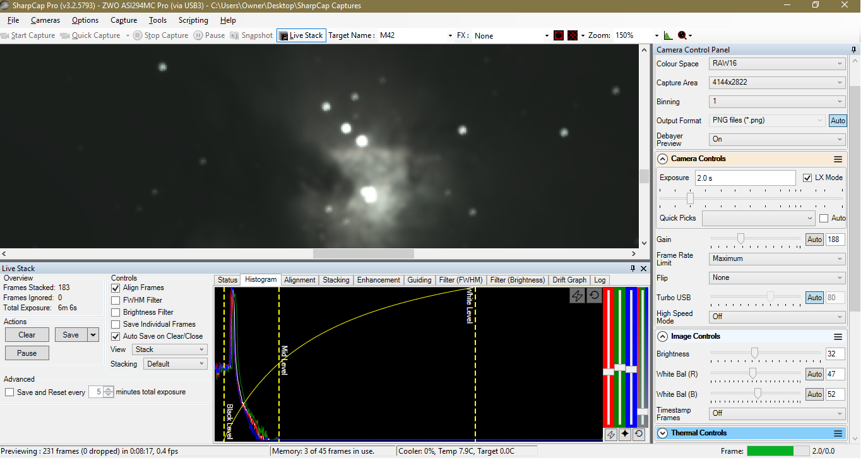Image resolution: width=868 pixels, height=467 pixels.
Task: Click the red crosshair reticule icon
Action: point(573,35)
